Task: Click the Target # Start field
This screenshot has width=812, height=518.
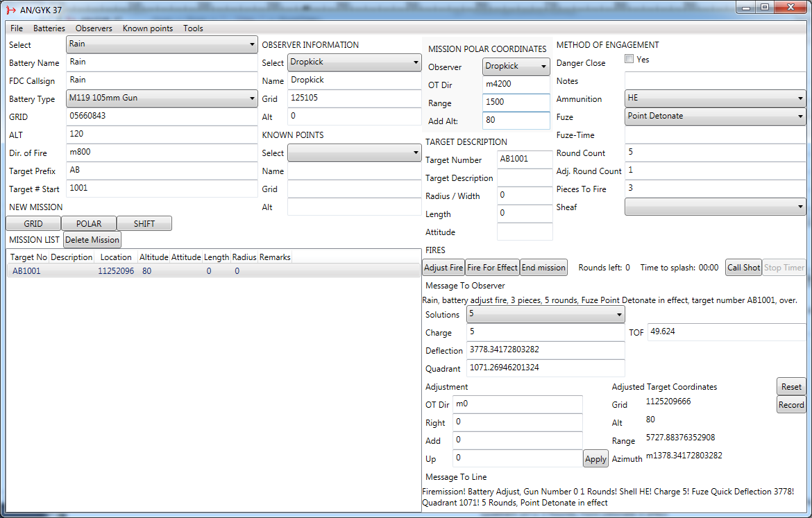Action: coord(162,189)
